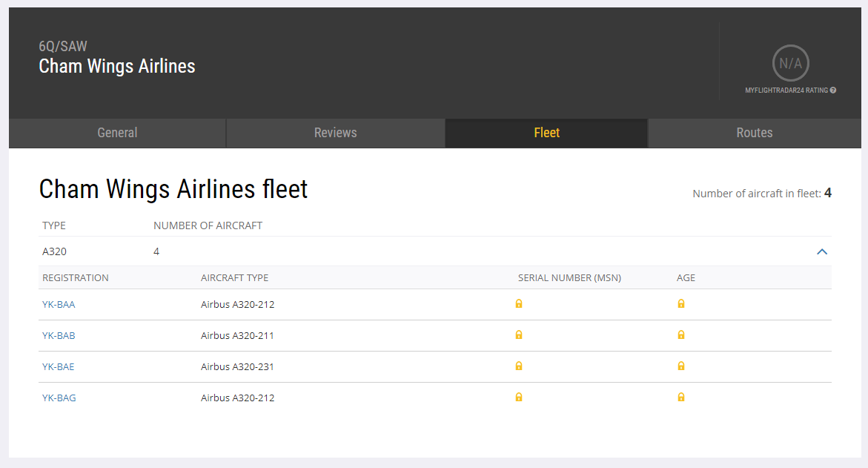Go to the Routes tab

click(755, 133)
